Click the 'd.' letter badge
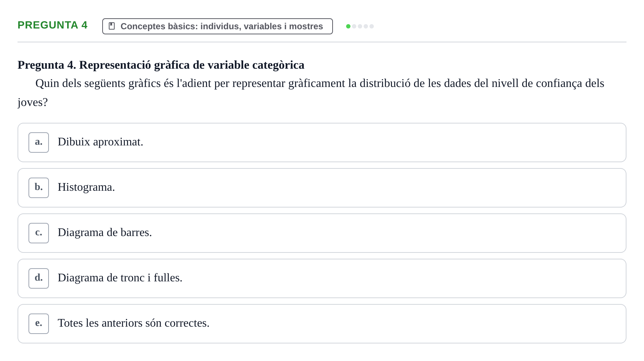The width and height of the screenshot is (644, 361). pyautogui.click(x=39, y=278)
